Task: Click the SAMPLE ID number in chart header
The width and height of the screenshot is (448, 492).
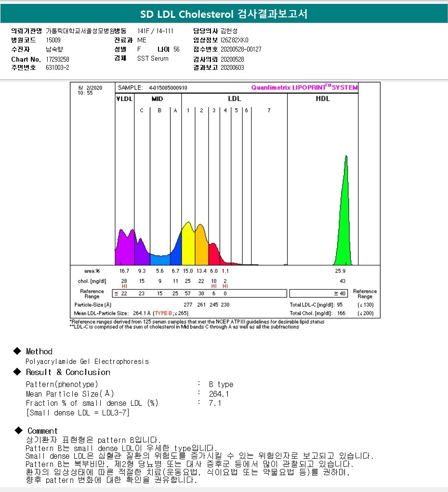Action: pos(168,88)
